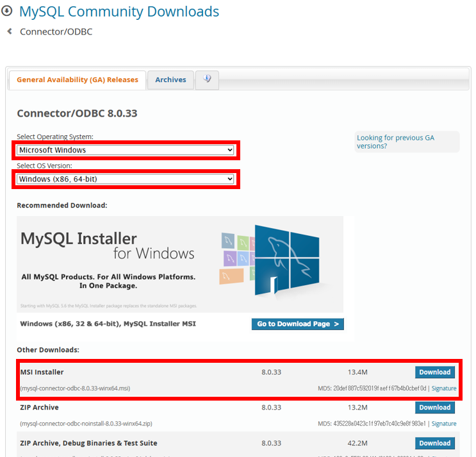Follow Looking for previous GA versions link
Viewport: 476px width, 457px height.
click(395, 142)
